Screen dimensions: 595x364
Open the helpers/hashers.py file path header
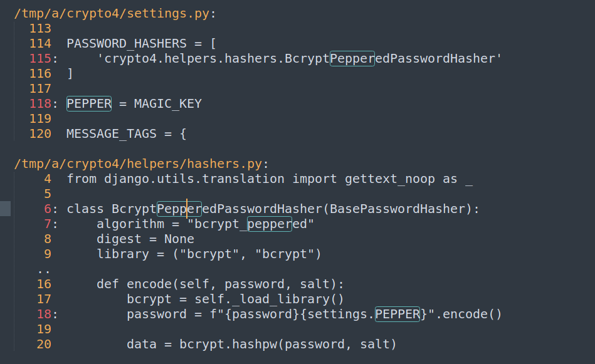(x=140, y=164)
